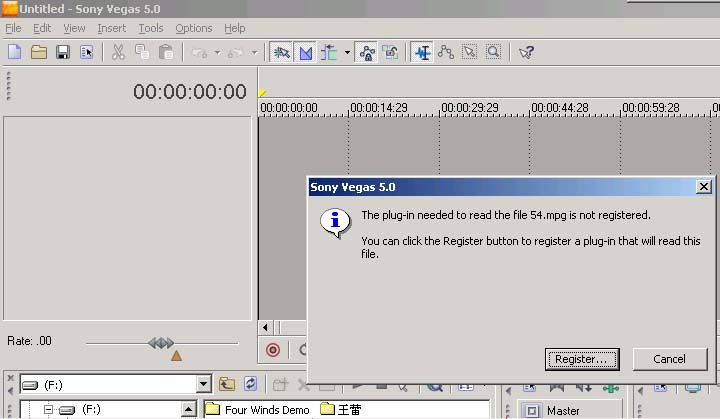Toggle Lock Envelopes to Events icon
The image size is (720, 419).
click(x=366, y=52)
